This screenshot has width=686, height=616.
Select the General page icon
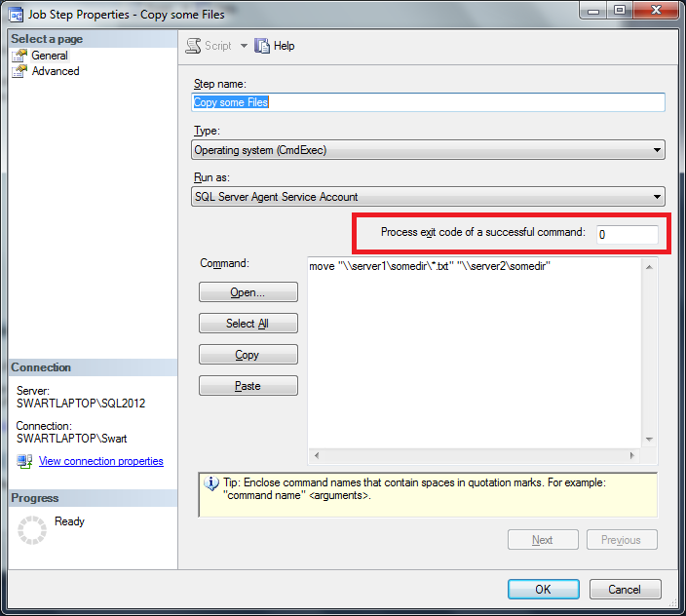19,56
